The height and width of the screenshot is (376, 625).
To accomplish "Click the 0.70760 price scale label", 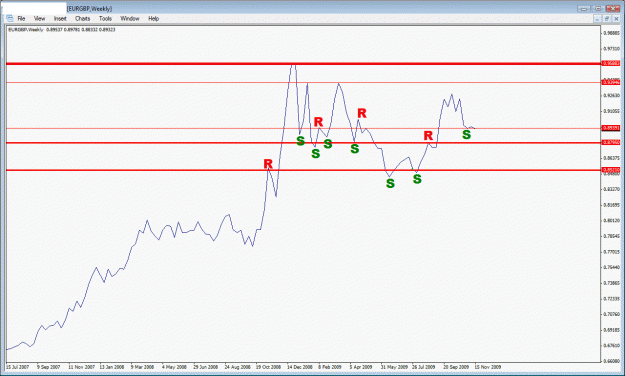I will (x=611, y=314).
